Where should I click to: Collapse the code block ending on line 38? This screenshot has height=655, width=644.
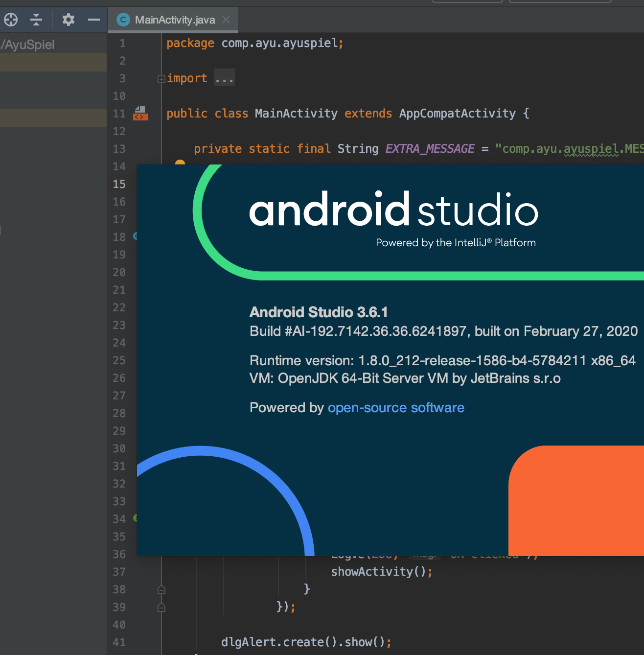coord(161,589)
